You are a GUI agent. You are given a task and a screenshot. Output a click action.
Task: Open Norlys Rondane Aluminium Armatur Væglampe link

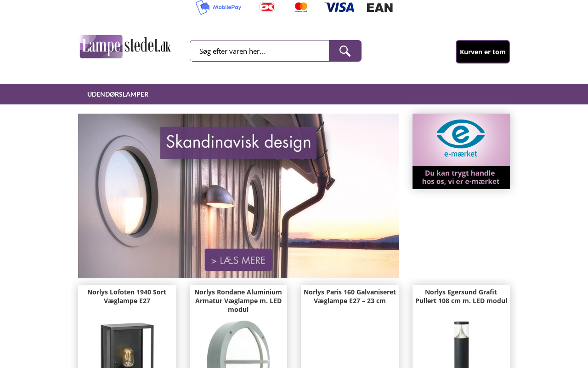[x=238, y=301]
